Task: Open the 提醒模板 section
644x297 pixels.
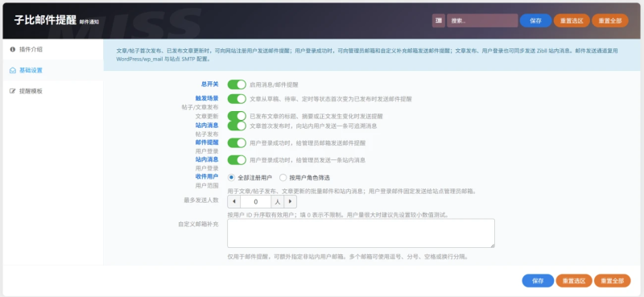Action: pyautogui.click(x=52, y=91)
